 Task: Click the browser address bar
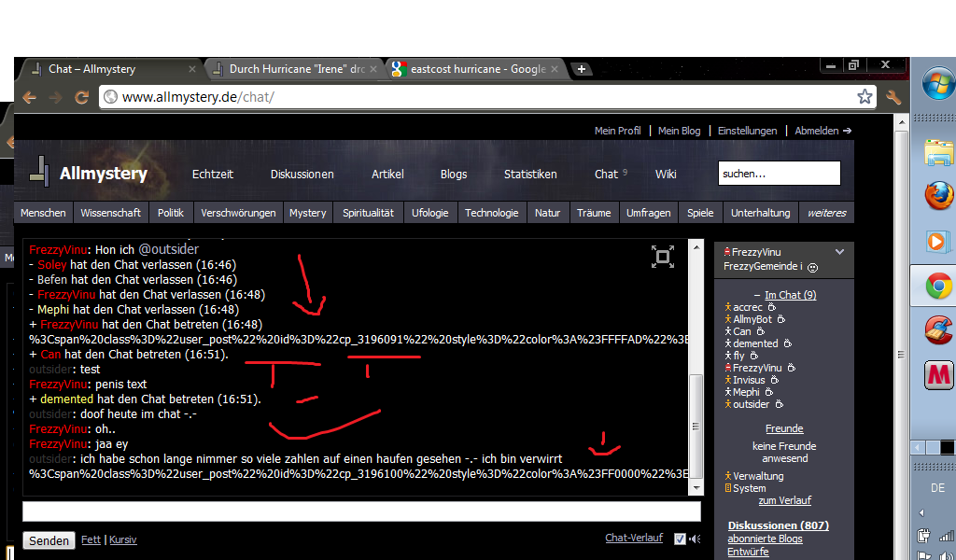(x=487, y=97)
